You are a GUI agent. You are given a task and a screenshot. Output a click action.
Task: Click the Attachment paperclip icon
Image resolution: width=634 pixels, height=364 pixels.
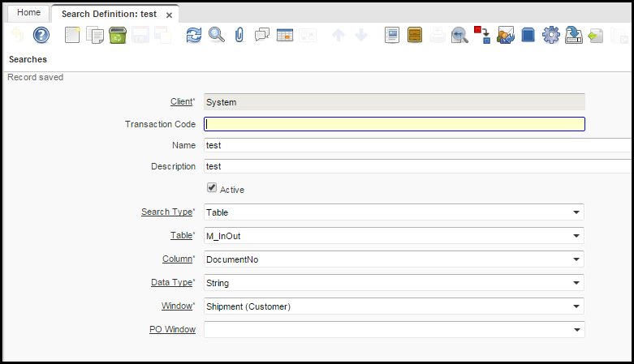[x=239, y=35]
